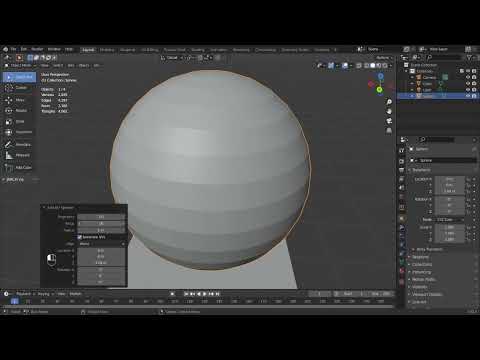Image resolution: width=480 pixels, height=360 pixels.
Task: Open Align dropdown in Add UV Sphere panel
Action: 102,244
